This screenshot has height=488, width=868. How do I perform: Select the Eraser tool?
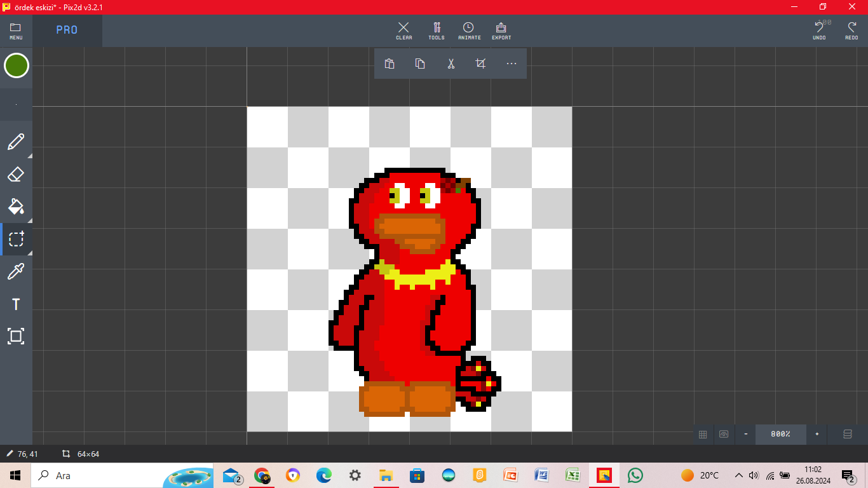pos(16,174)
